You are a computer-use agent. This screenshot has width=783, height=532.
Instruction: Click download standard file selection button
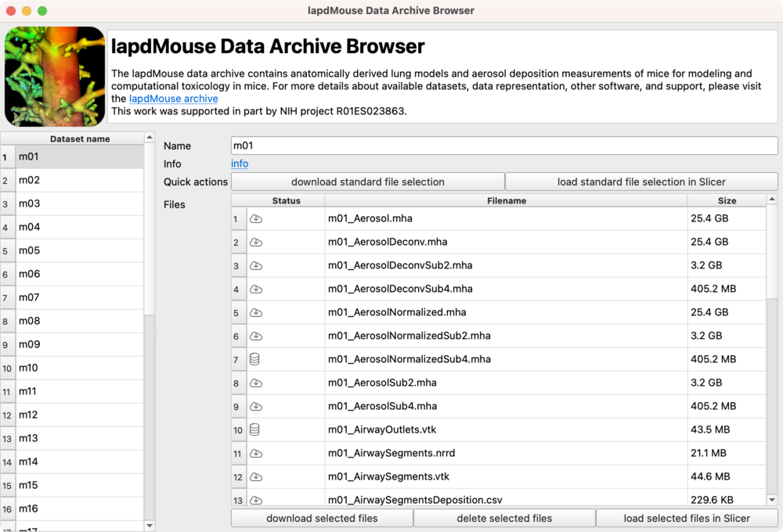click(x=367, y=182)
